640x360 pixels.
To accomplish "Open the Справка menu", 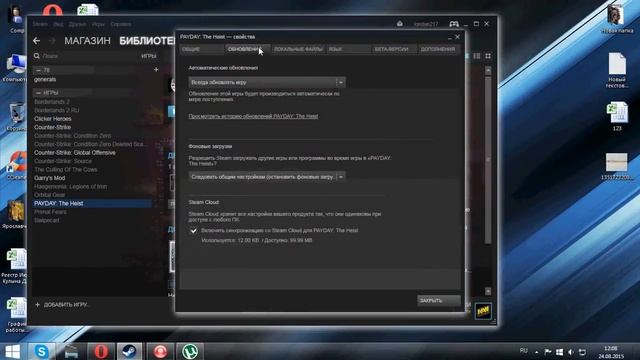I will [120, 24].
